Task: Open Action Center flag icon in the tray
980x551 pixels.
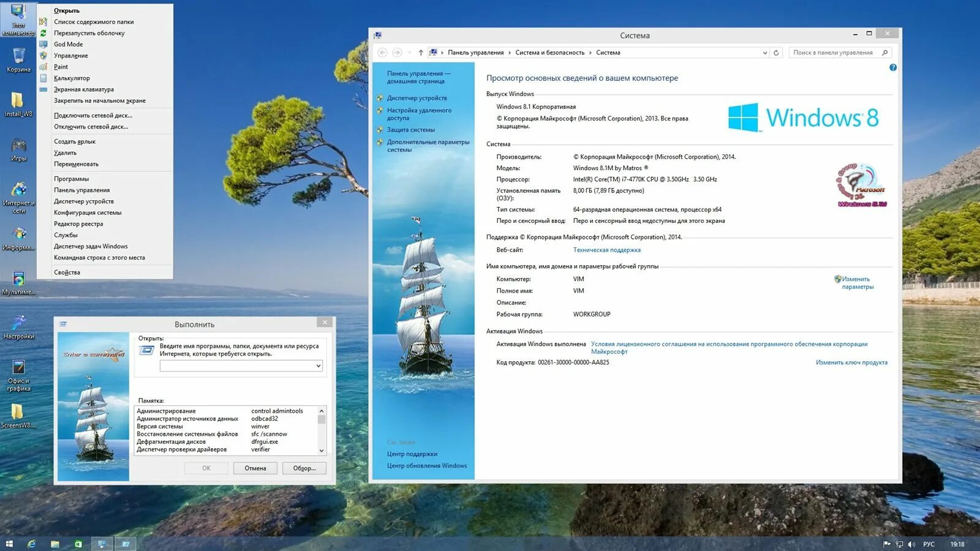Action: click(886, 544)
